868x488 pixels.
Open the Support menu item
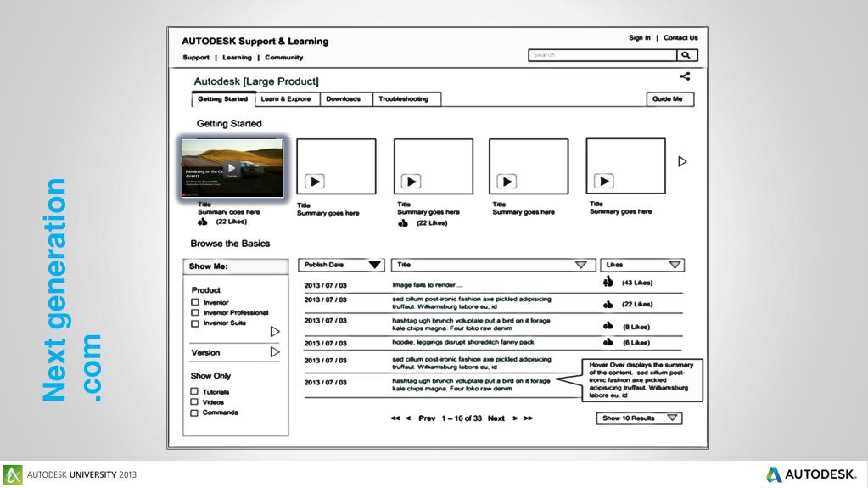coord(196,58)
